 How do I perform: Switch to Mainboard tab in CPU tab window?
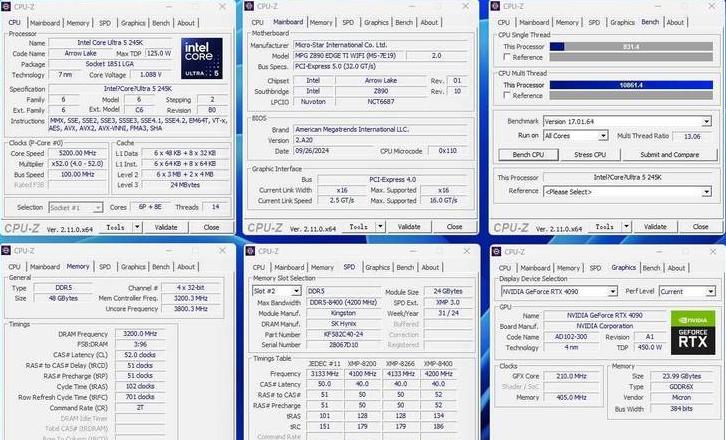[x=45, y=23]
